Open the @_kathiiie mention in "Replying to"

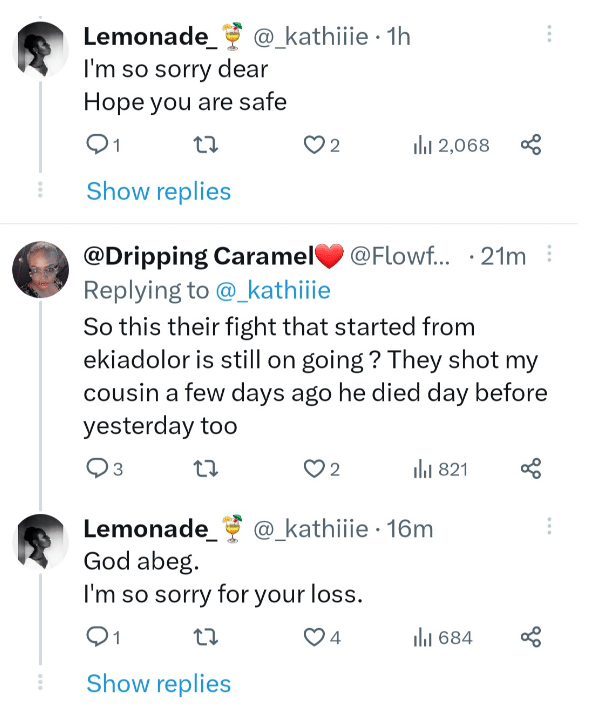pyautogui.click(x=272, y=290)
